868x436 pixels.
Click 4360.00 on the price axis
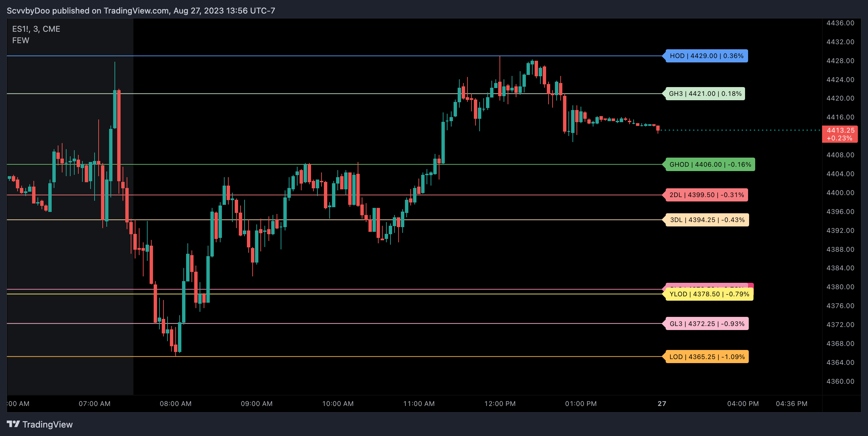[840, 382]
